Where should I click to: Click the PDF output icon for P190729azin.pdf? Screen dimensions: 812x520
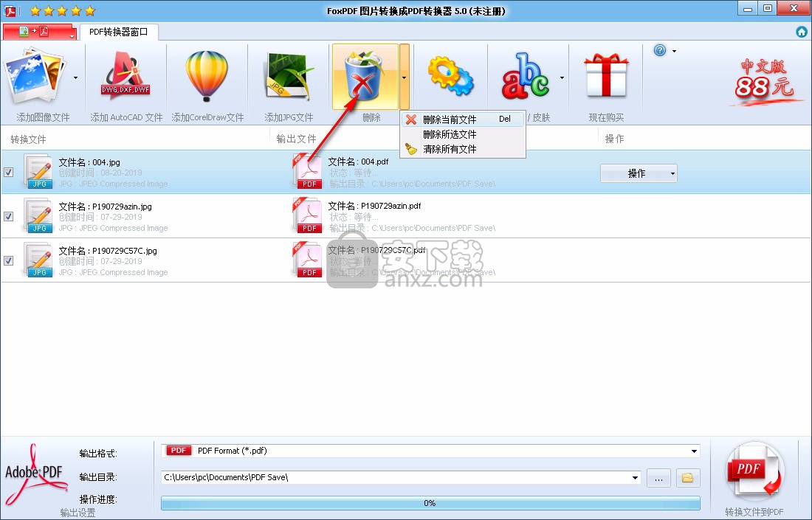tap(308, 216)
